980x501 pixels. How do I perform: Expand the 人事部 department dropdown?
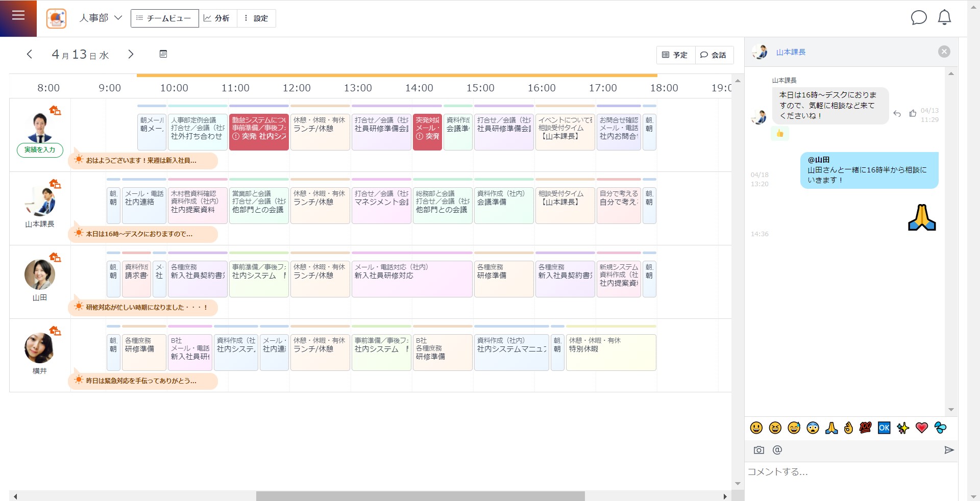(x=101, y=18)
